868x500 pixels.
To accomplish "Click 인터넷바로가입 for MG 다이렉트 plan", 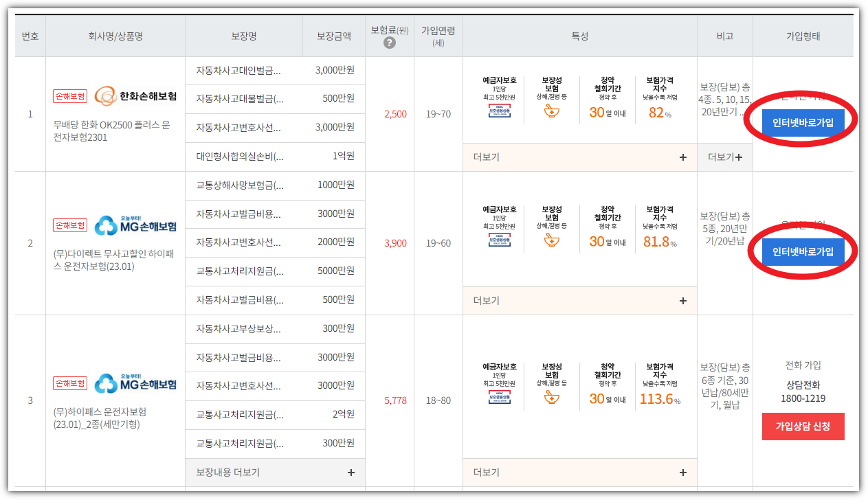I will point(803,252).
